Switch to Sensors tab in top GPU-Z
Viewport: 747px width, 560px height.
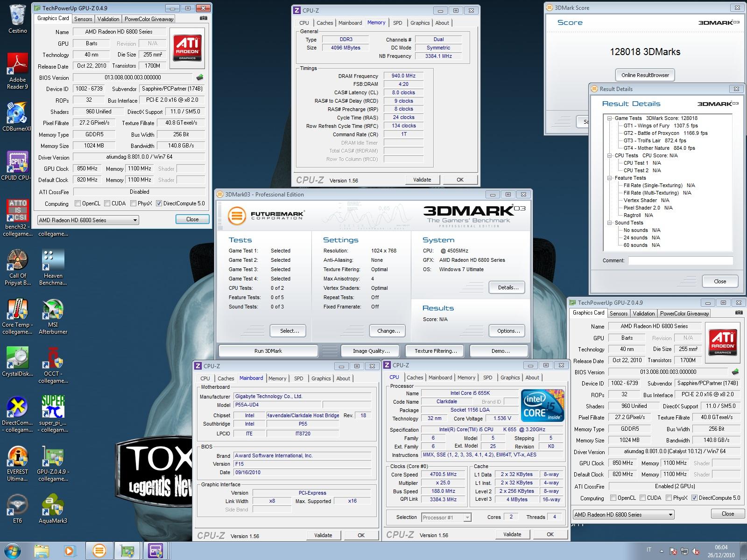point(83,19)
